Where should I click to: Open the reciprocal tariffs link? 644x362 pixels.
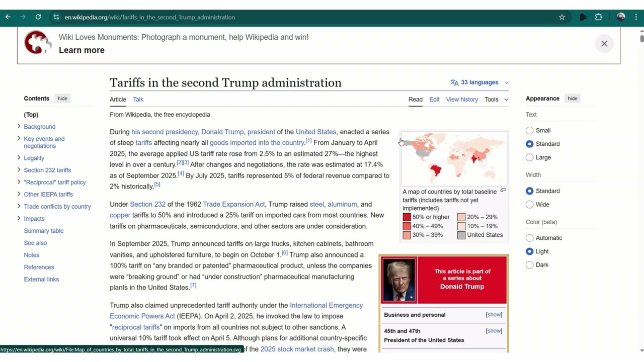136,327
